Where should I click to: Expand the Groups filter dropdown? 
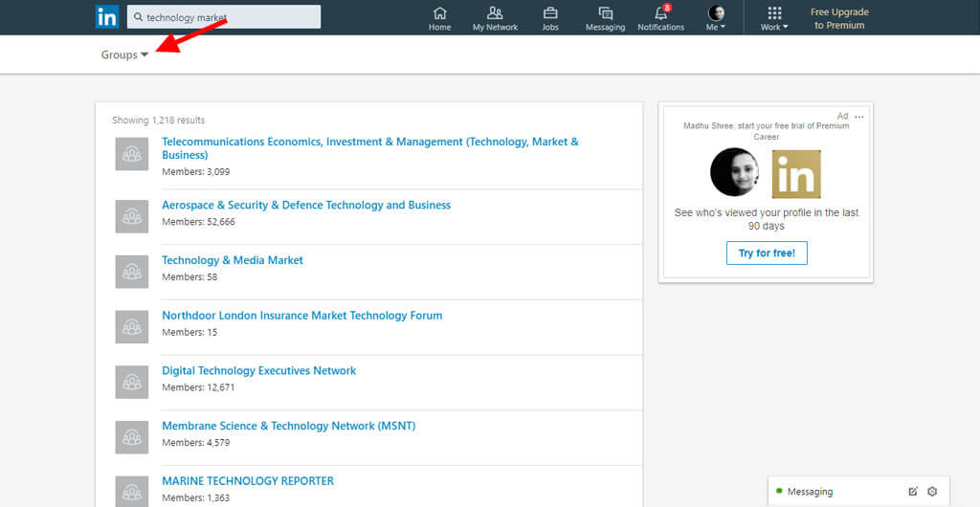[x=124, y=55]
